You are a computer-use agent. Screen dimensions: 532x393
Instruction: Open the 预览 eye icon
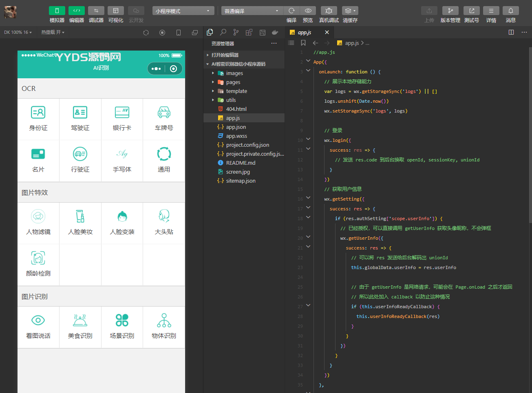click(308, 11)
